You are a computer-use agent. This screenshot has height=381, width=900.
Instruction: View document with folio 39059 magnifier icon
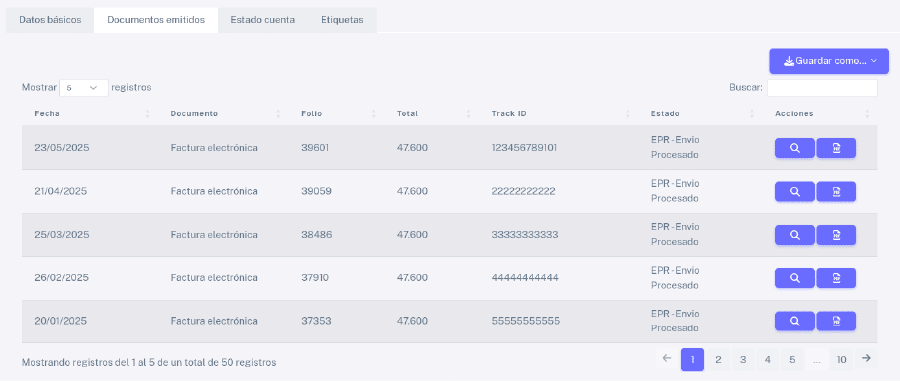(x=794, y=192)
